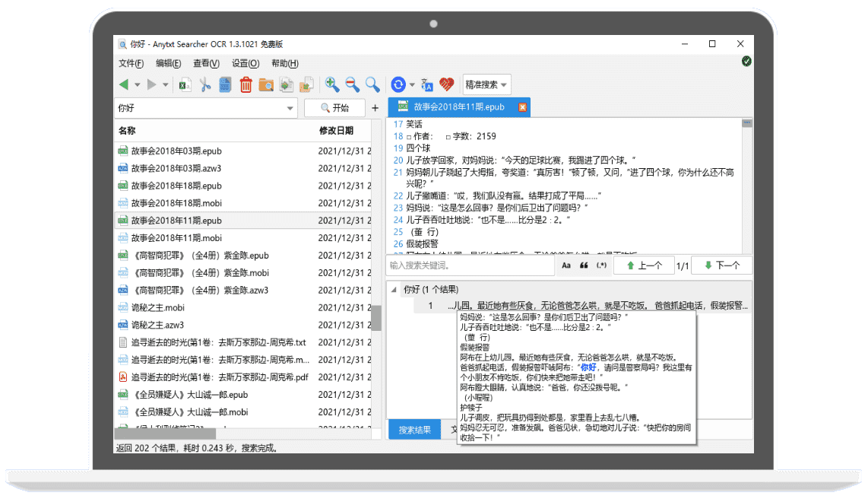Image resolution: width=868 pixels, height=499 pixels.
Task: Add a new search tab with plus
Action: click(375, 108)
